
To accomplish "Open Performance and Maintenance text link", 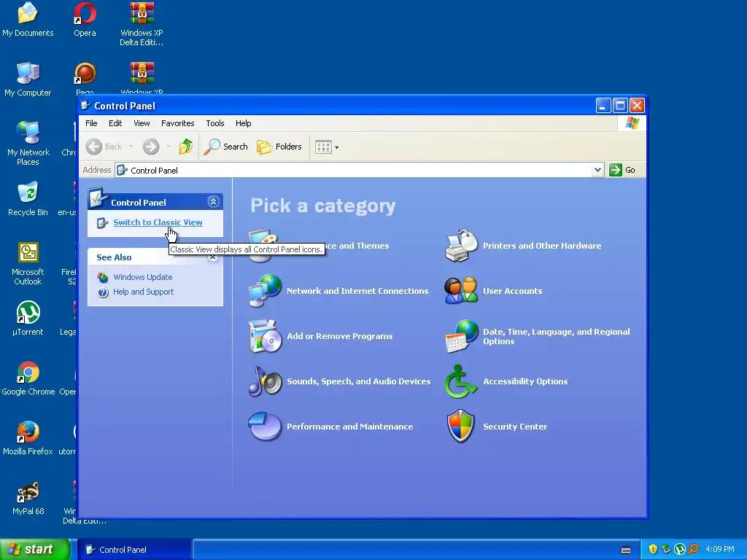I will tap(349, 427).
